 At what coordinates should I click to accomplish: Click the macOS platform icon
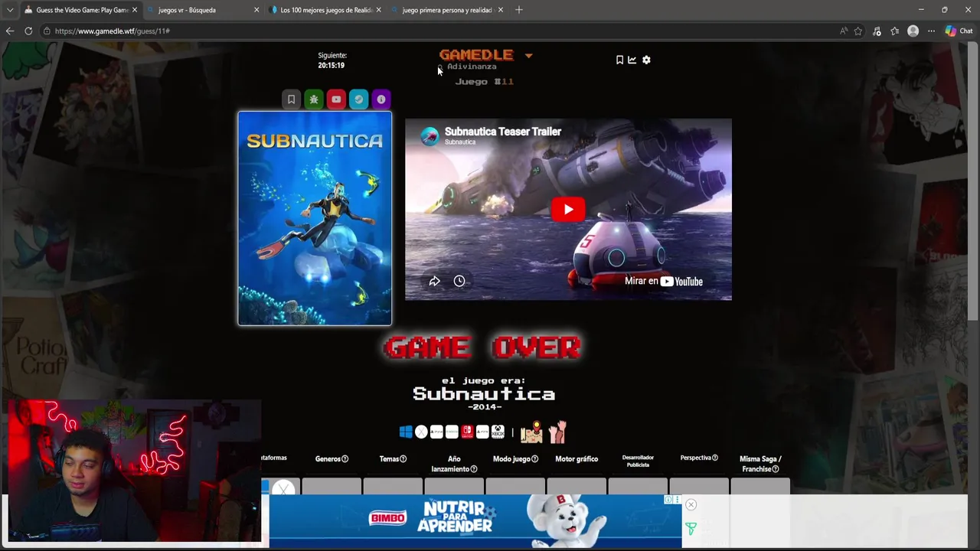[x=421, y=432]
